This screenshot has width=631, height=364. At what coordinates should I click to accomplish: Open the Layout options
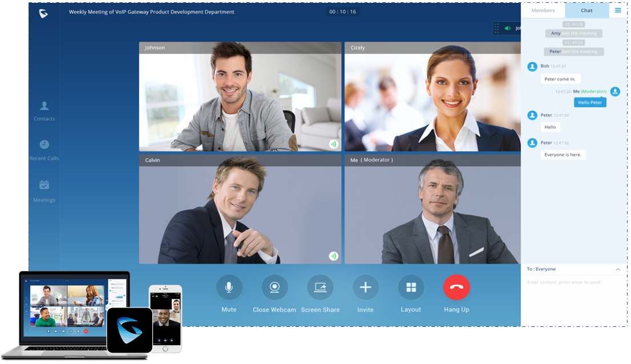tap(411, 288)
